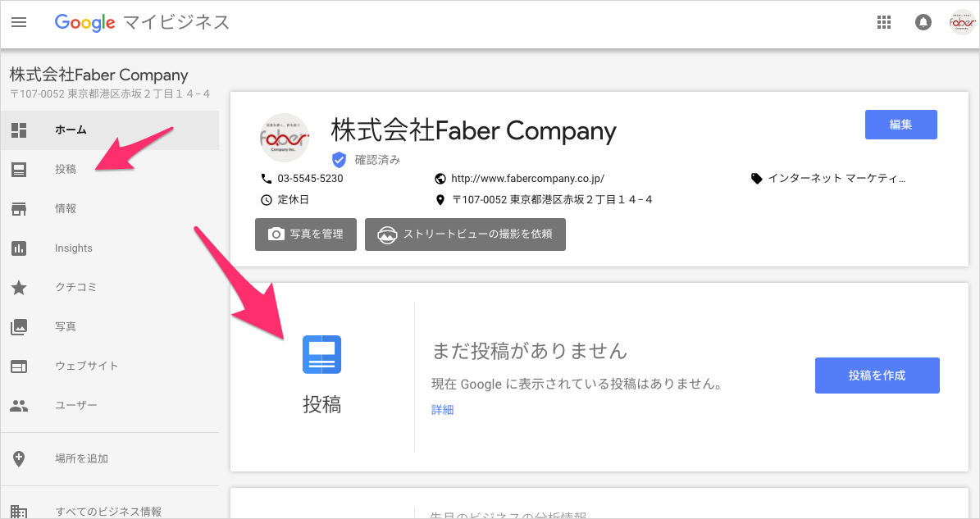Click the storefront Info icon in sidebar
This screenshot has height=519, width=980.
(x=19, y=208)
